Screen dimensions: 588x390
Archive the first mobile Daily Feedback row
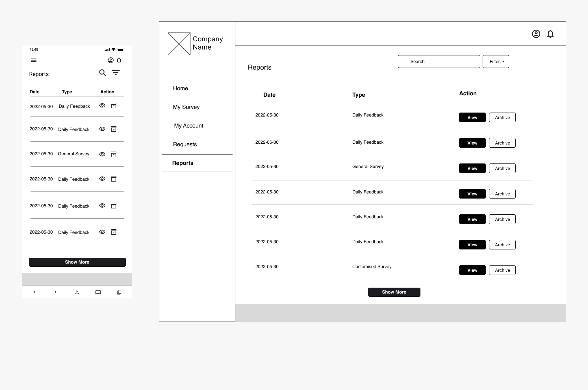click(x=114, y=105)
